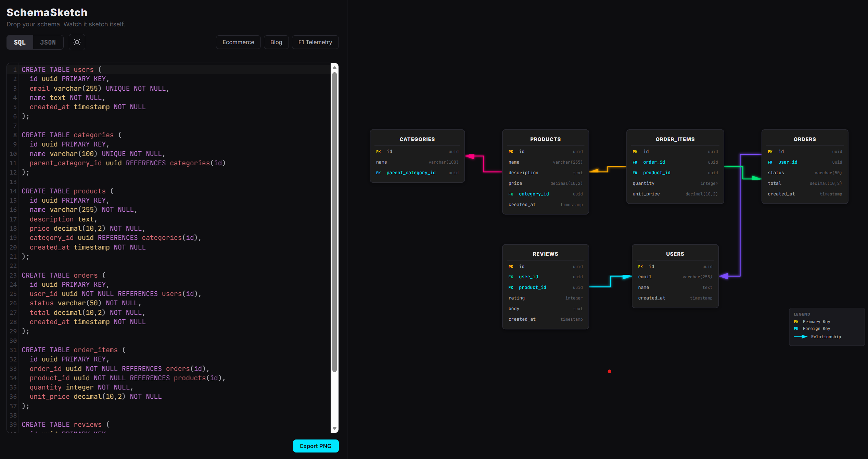Select the USERS table header
Screen dimensions: 868x459
coord(675,254)
